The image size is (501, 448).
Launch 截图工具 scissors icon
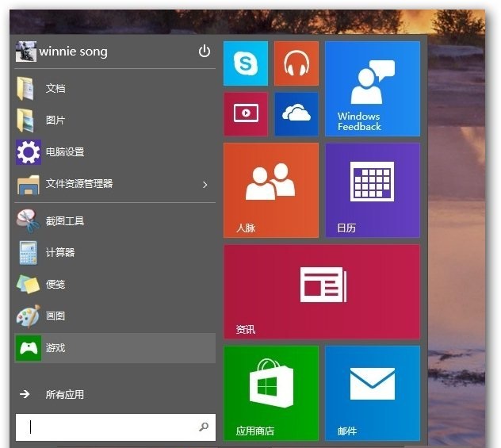(28, 221)
